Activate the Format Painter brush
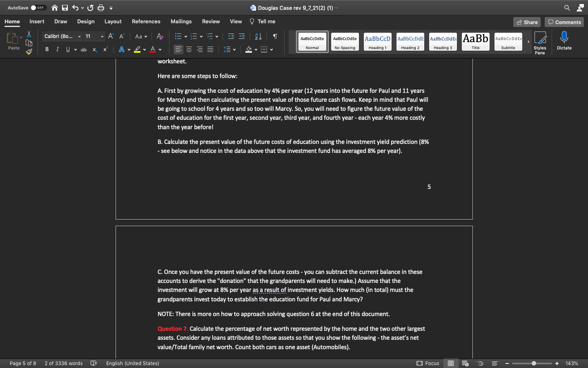The image size is (588, 368). (x=29, y=52)
